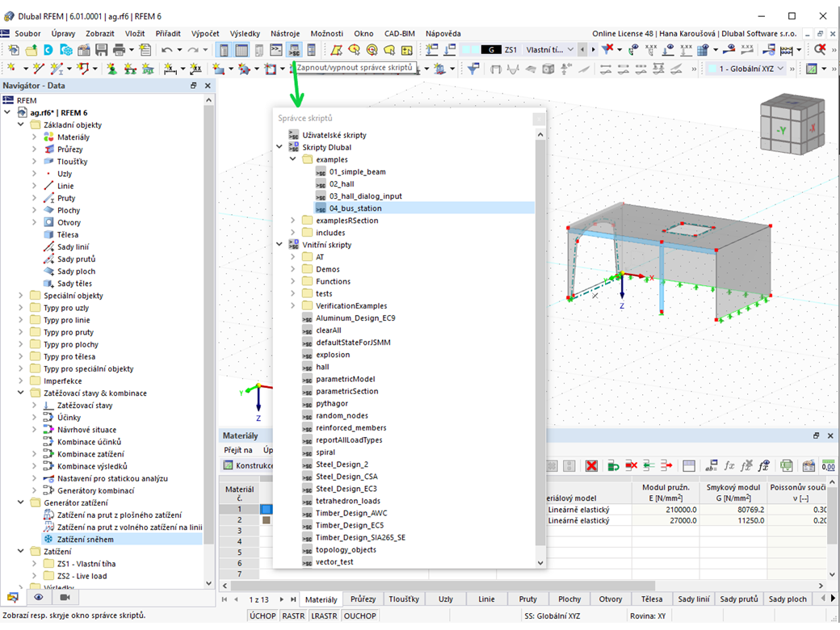Select Zatížení sněhem in navigator
Viewport: 840px width, 630px height.
[x=85, y=539]
